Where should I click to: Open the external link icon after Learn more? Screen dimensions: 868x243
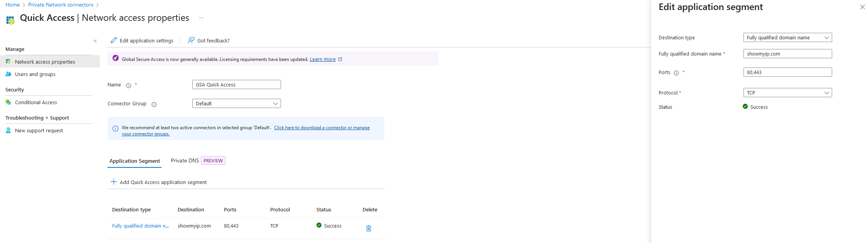[340, 59]
